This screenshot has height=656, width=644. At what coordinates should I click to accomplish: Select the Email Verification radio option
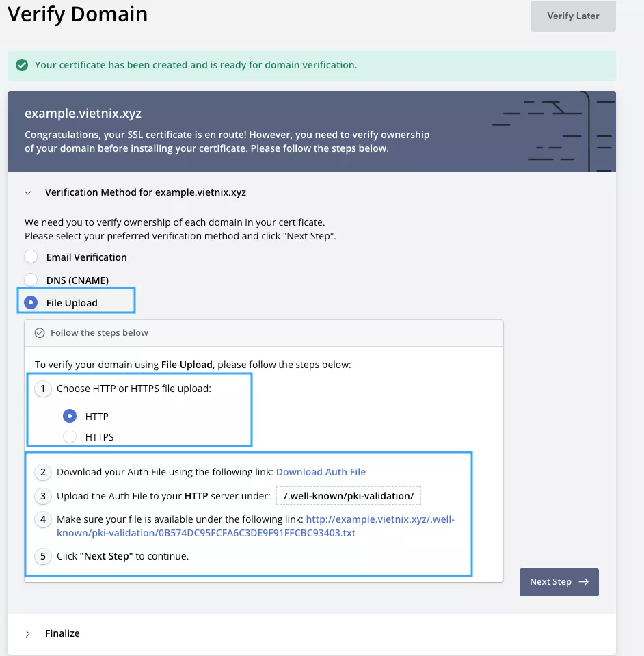coord(31,257)
